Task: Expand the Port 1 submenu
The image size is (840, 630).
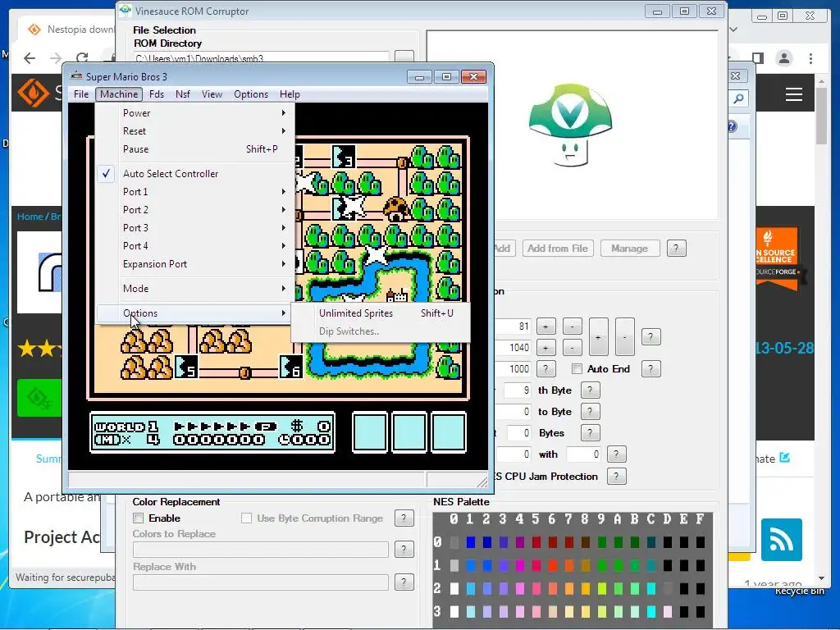Action: point(194,192)
